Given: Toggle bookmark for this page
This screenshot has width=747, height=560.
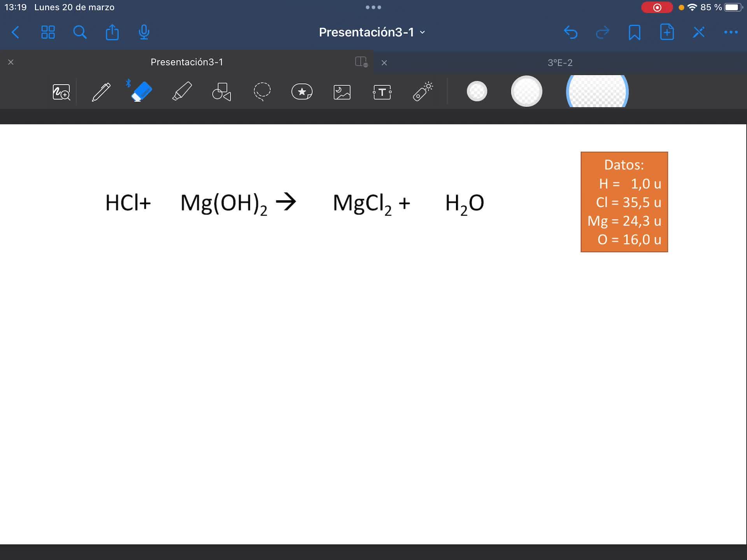Looking at the screenshot, I should click(634, 32).
